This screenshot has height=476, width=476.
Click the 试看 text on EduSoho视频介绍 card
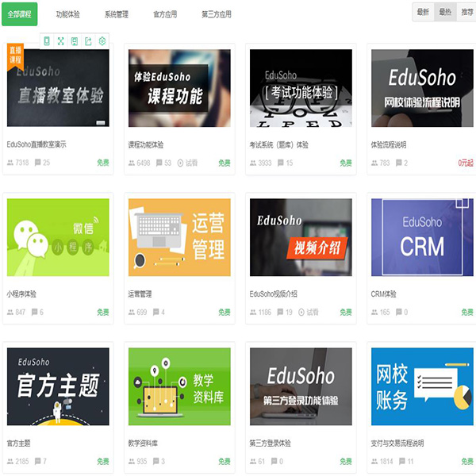[x=313, y=312]
